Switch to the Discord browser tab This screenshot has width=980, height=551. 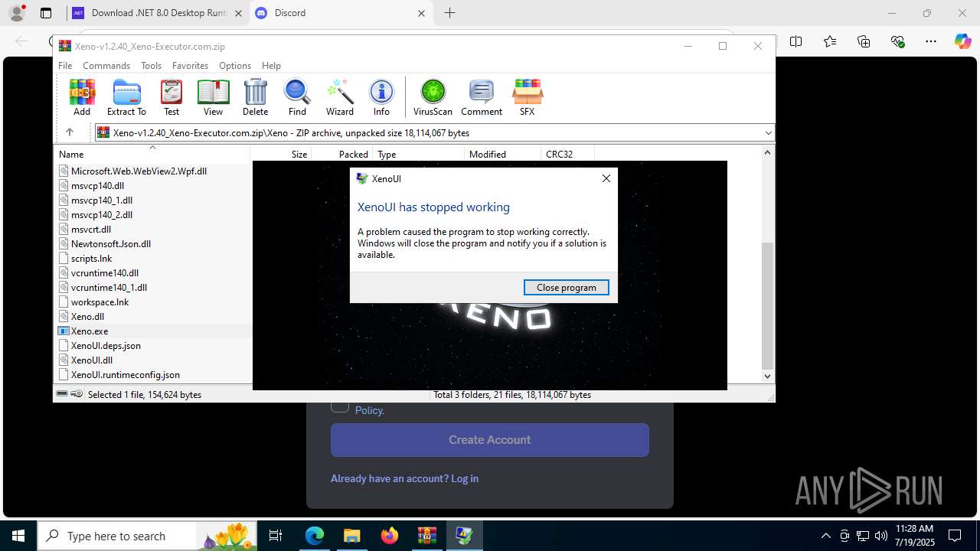[x=341, y=13]
